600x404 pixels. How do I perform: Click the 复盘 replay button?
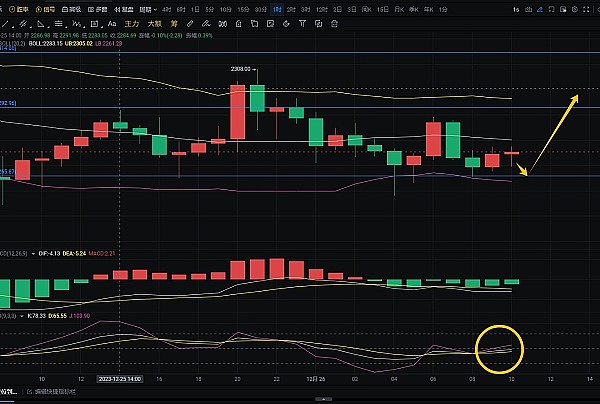click(x=127, y=7)
